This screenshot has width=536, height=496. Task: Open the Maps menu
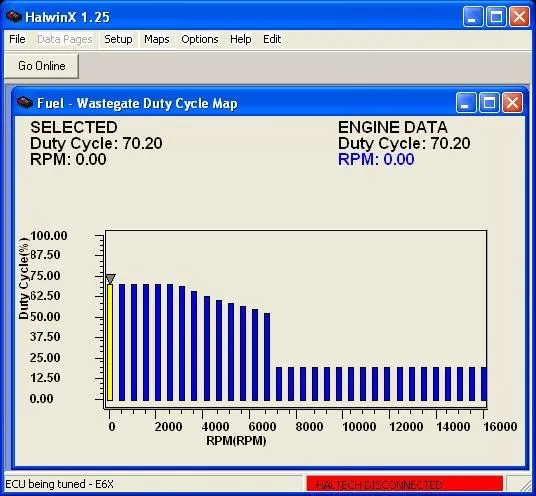[x=157, y=39]
